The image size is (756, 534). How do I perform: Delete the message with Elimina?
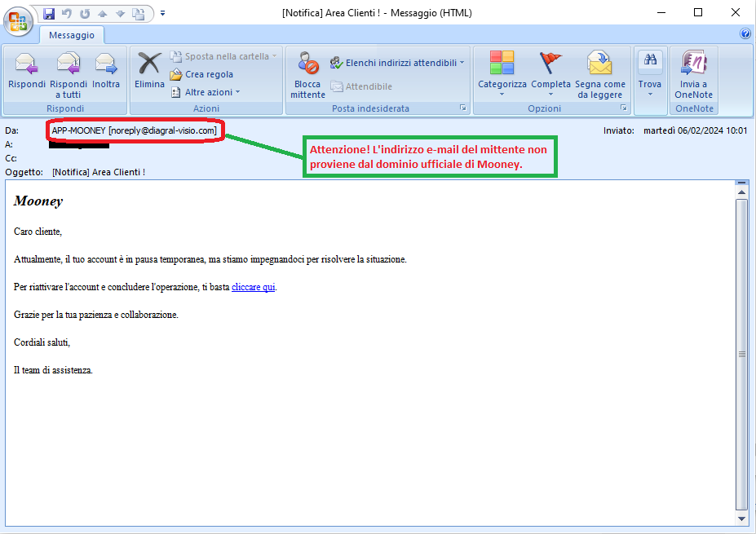pyautogui.click(x=149, y=71)
